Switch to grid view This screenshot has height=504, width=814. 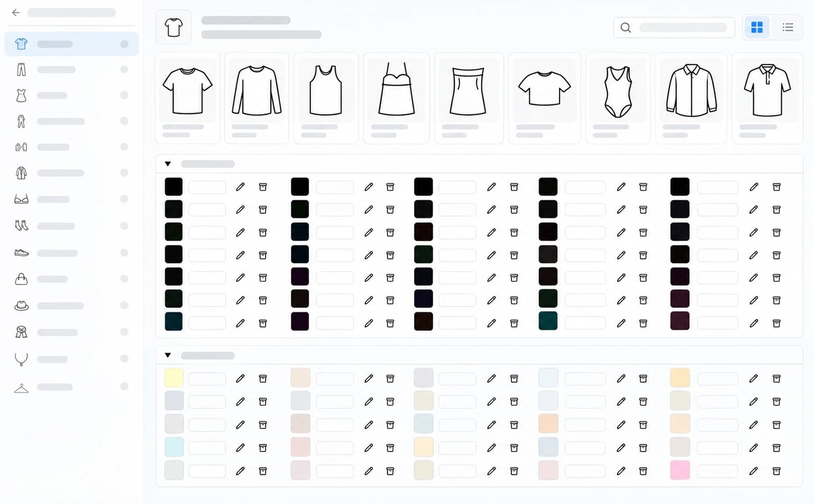(757, 27)
